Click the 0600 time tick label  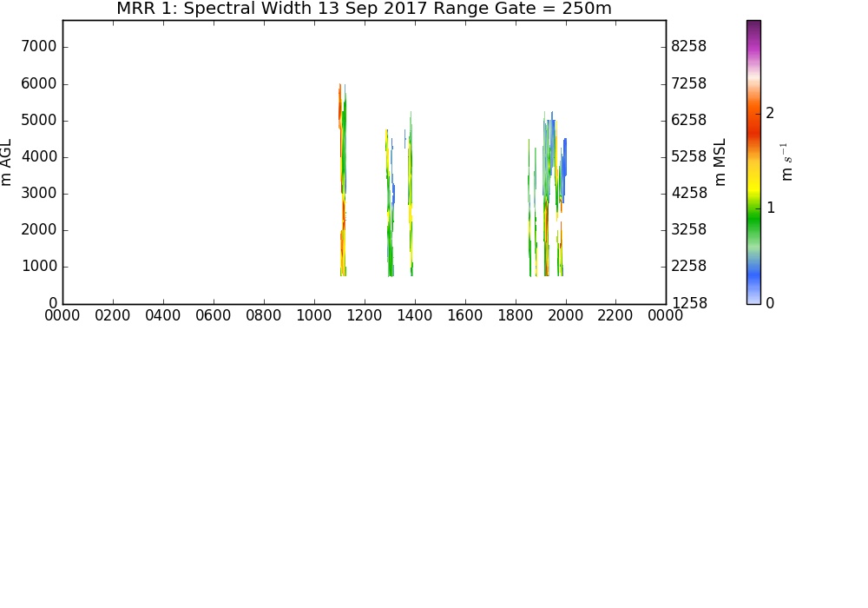214,315
